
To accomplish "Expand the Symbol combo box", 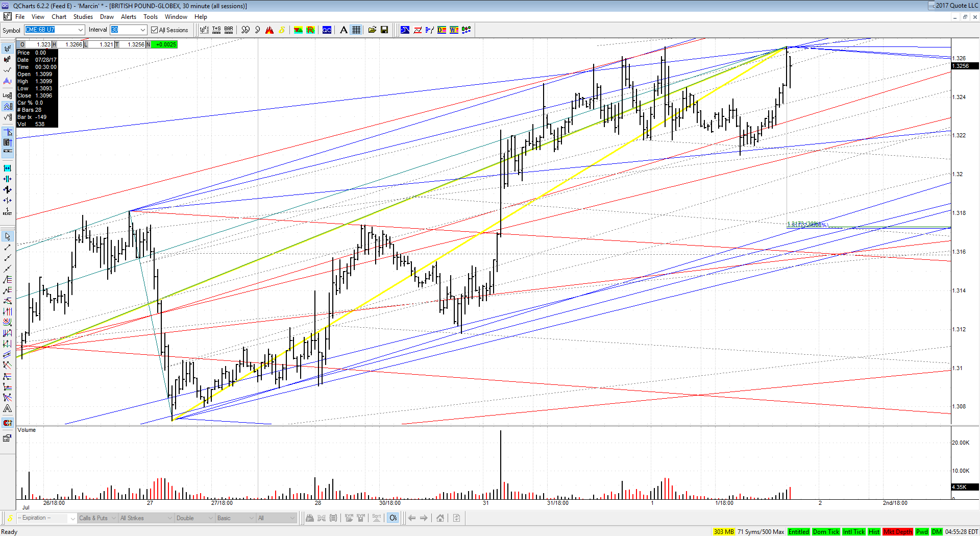I will [x=80, y=30].
